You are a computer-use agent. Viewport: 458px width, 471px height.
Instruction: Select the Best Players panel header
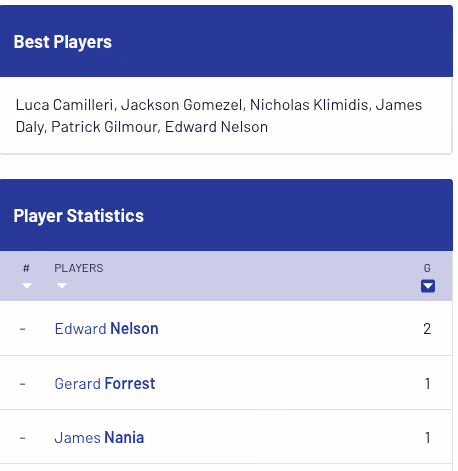pyautogui.click(x=226, y=41)
